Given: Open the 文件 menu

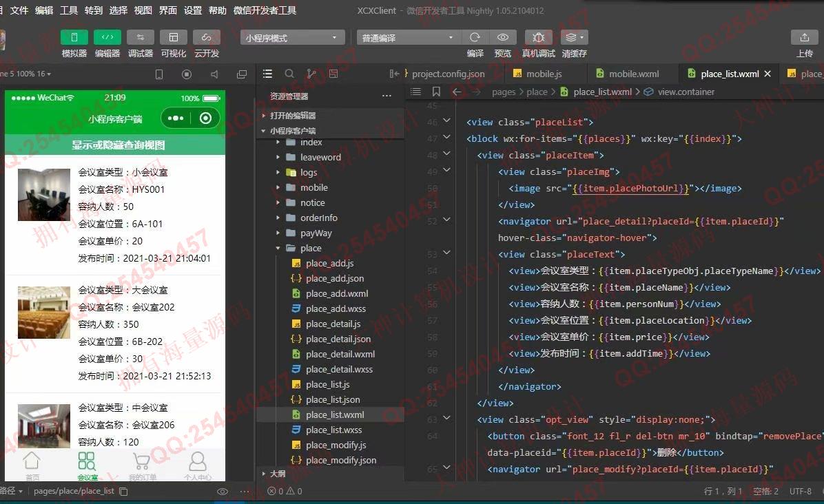Looking at the screenshot, I should (x=19, y=10).
